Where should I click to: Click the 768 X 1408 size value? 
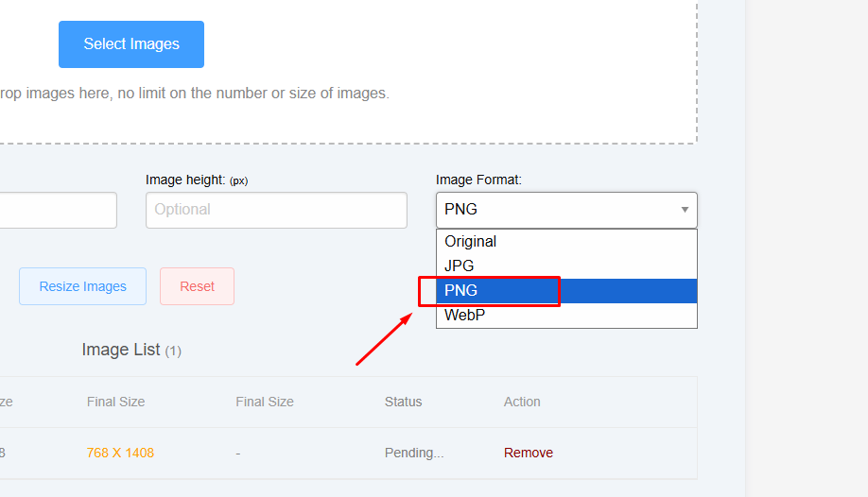(120, 453)
